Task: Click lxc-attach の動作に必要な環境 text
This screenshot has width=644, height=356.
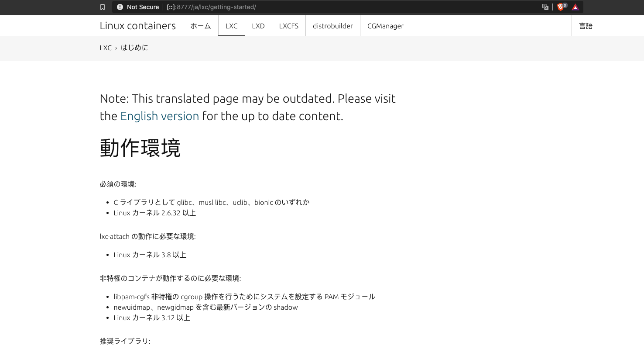Action: click(147, 236)
